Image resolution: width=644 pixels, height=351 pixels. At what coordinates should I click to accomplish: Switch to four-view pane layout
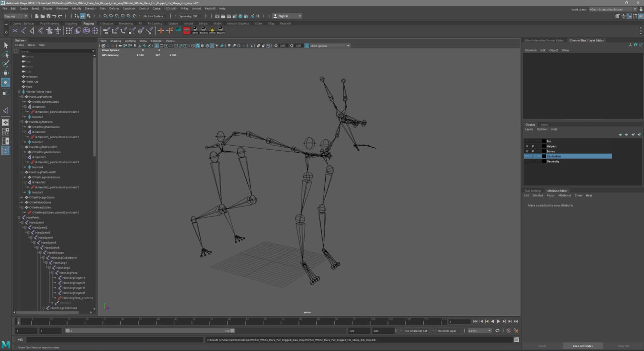[x=6, y=132]
